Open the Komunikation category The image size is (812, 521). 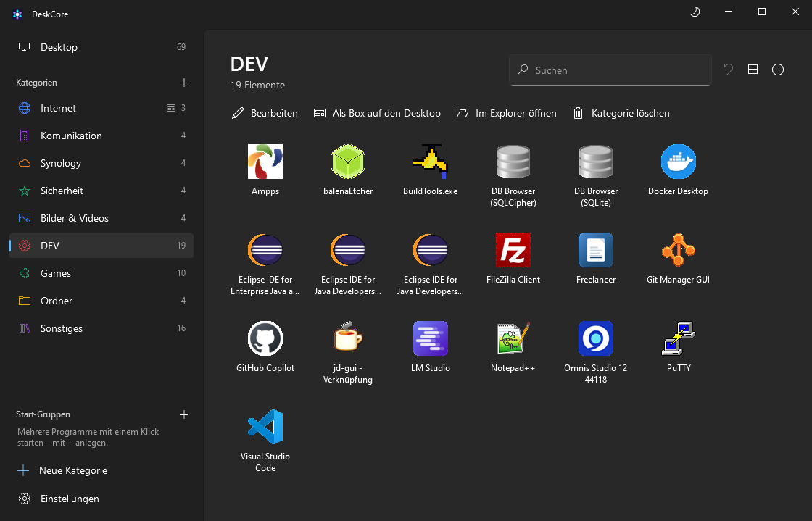(x=101, y=136)
